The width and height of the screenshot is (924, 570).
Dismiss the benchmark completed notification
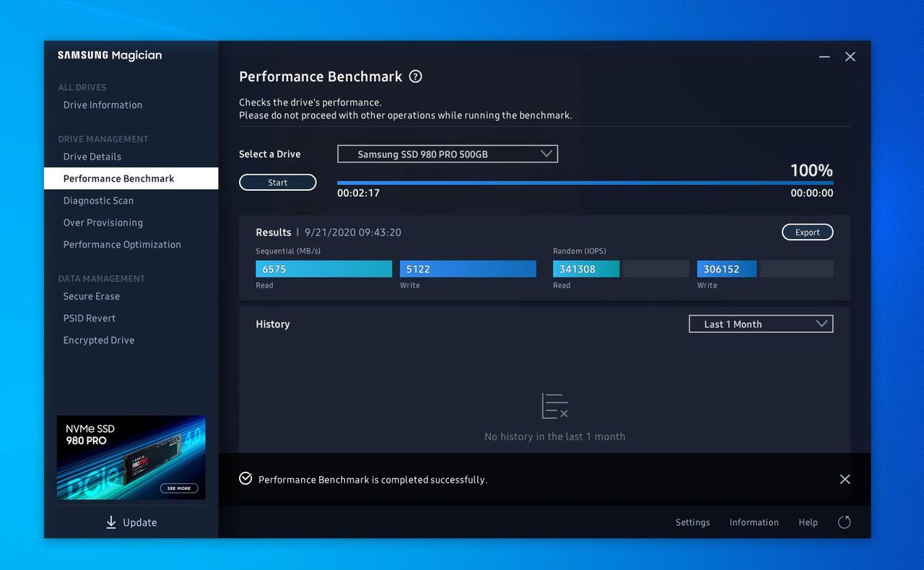coord(845,479)
